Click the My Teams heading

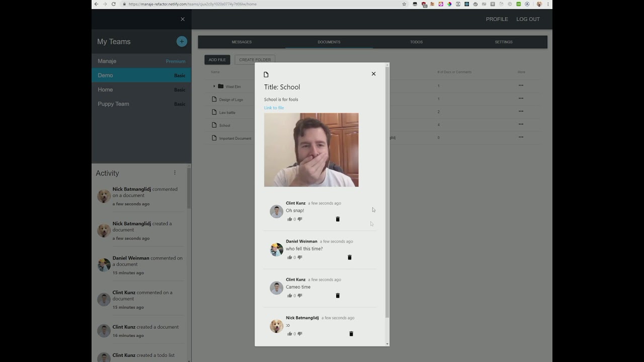114,42
